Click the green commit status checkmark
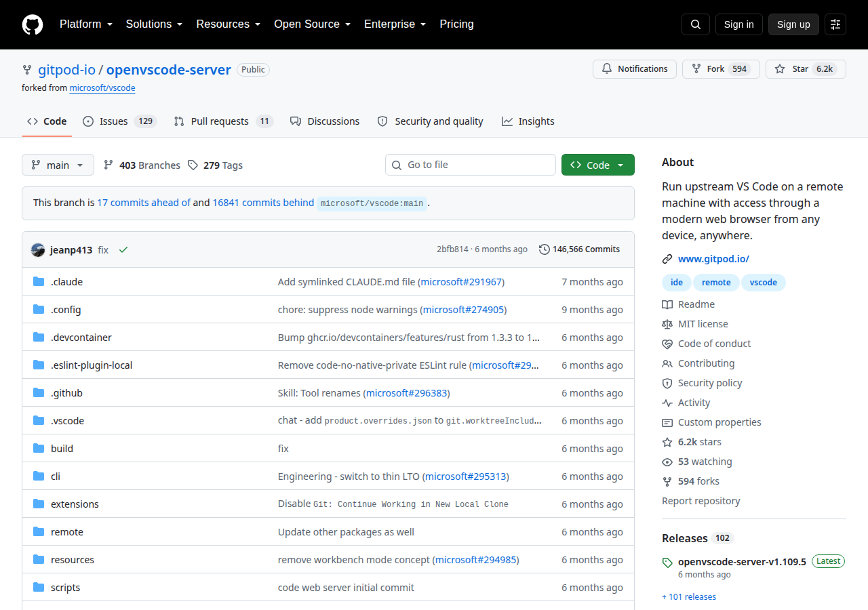Image resolution: width=868 pixels, height=610 pixels. click(123, 249)
